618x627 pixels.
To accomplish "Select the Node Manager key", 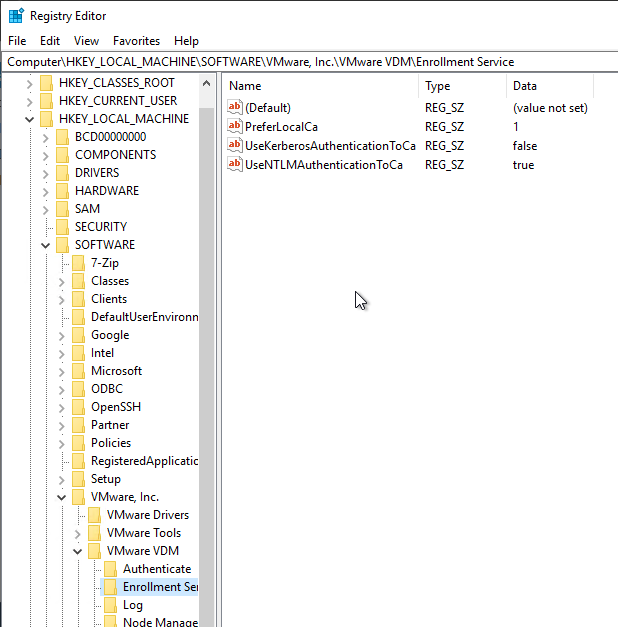I will [x=160, y=622].
